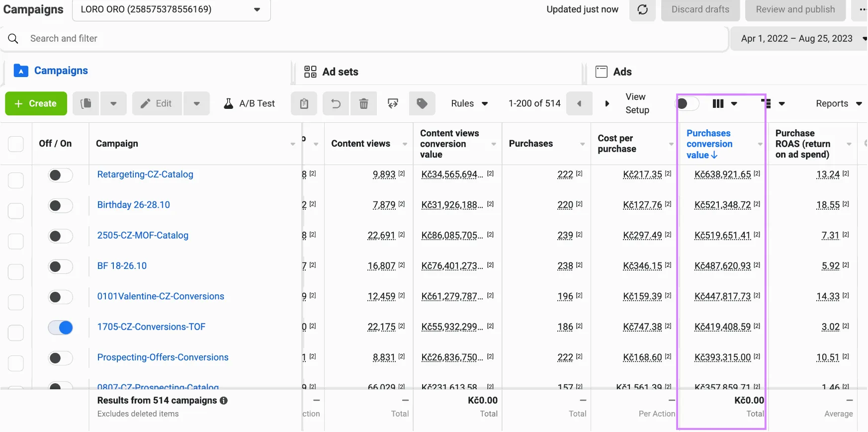
Task: Open the columns layout icon
Action: point(718,103)
